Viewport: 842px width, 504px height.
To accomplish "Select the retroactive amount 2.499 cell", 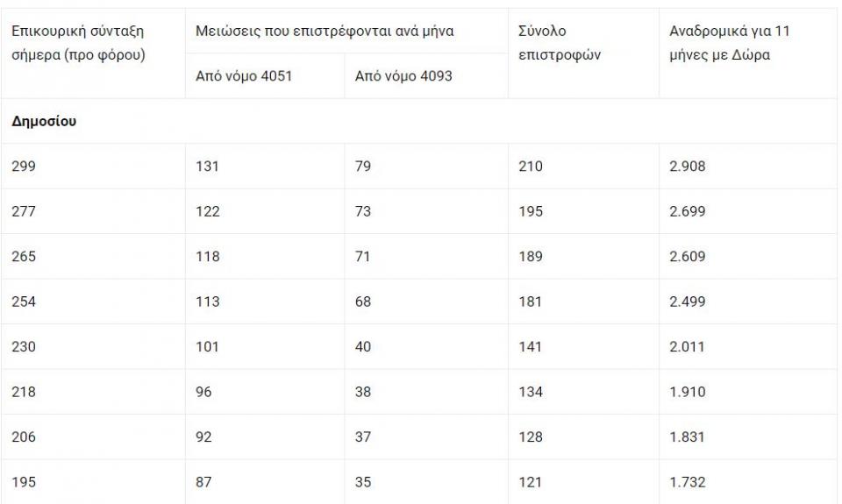I will [688, 302].
